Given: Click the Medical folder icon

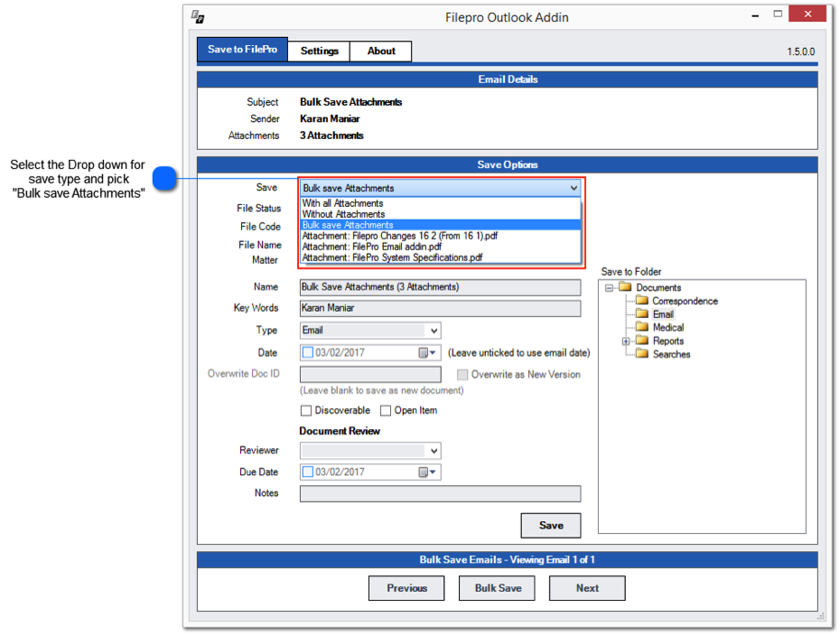Looking at the screenshot, I should click(642, 327).
